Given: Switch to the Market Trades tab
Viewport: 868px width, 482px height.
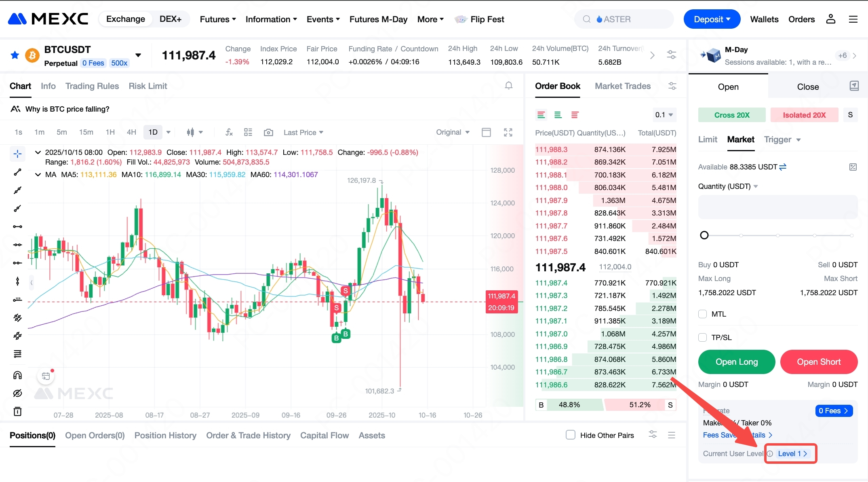Looking at the screenshot, I should pyautogui.click(x=622, y=86).
